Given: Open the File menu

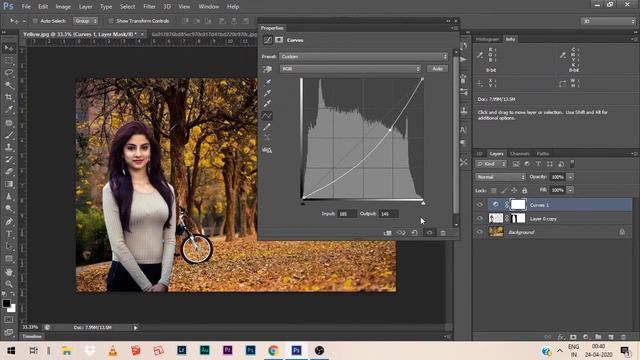Looking at the screenshot, I should pyautogui.click(x=26, y=7).
